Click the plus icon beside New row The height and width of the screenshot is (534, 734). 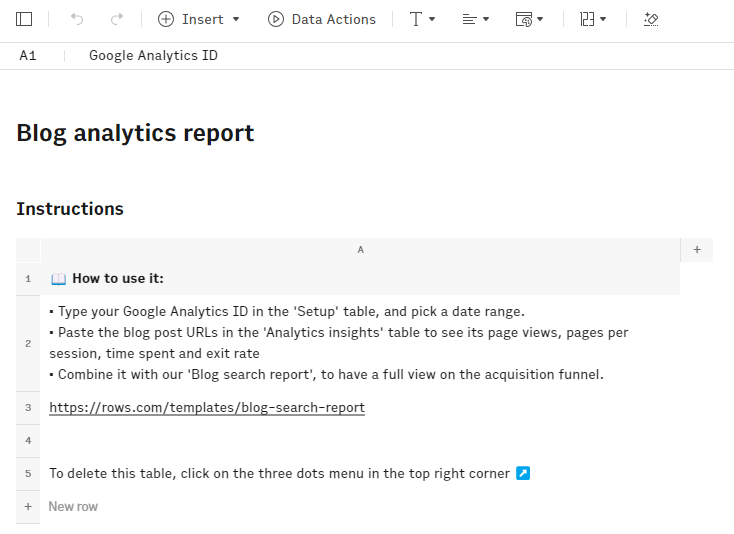[x=28, y=507]
